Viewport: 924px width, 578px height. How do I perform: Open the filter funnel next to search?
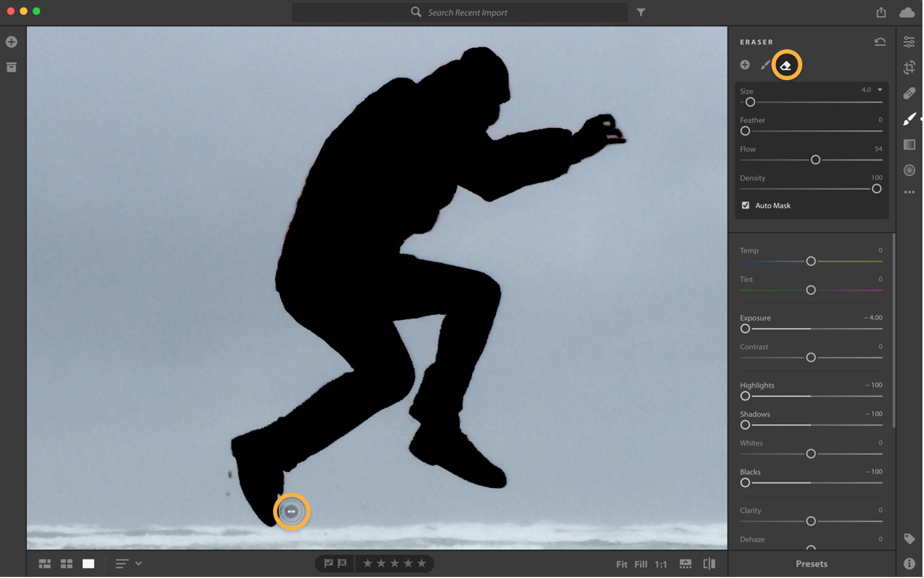click(641, 12)
